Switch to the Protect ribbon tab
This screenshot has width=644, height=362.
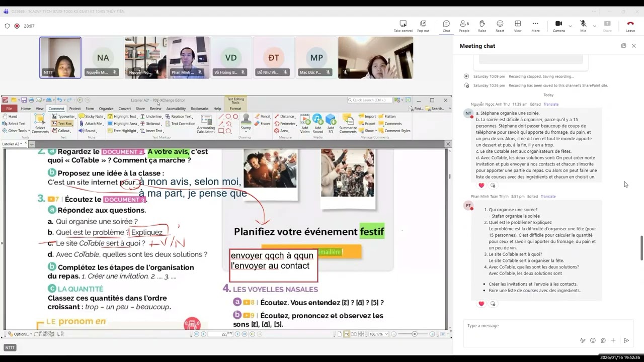point(75,109)
